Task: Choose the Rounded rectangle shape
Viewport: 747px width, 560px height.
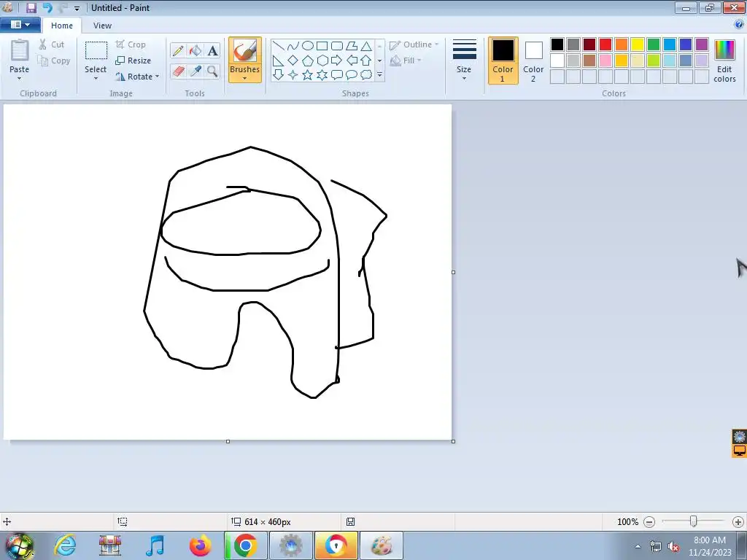Action: pyautogui.click(x=337, y=46)
